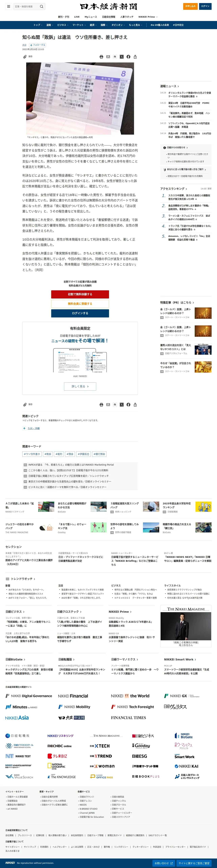Image resolution: width=217 pixels, height=868 pixels.
Task: Open the hamburger menu icon
Action: click(8, 6)
